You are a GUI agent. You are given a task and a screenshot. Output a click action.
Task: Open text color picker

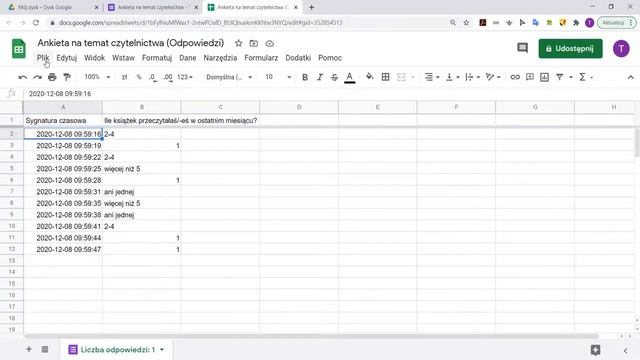(349, 77)
